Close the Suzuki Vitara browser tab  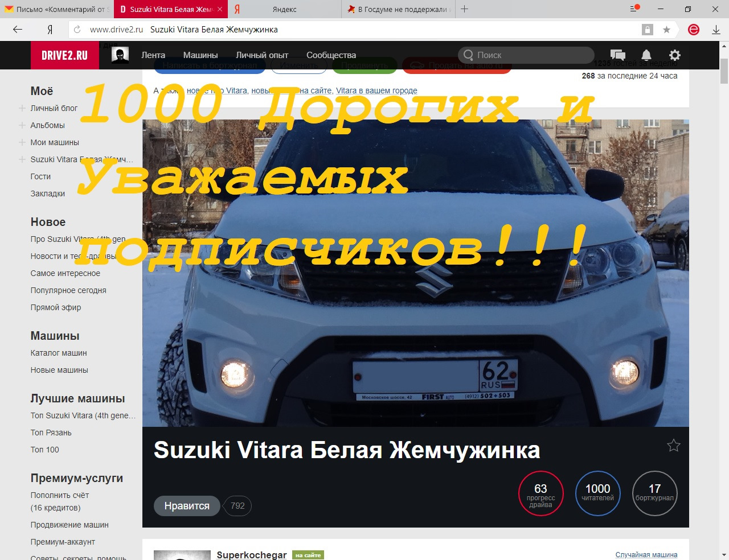point(221,9)
